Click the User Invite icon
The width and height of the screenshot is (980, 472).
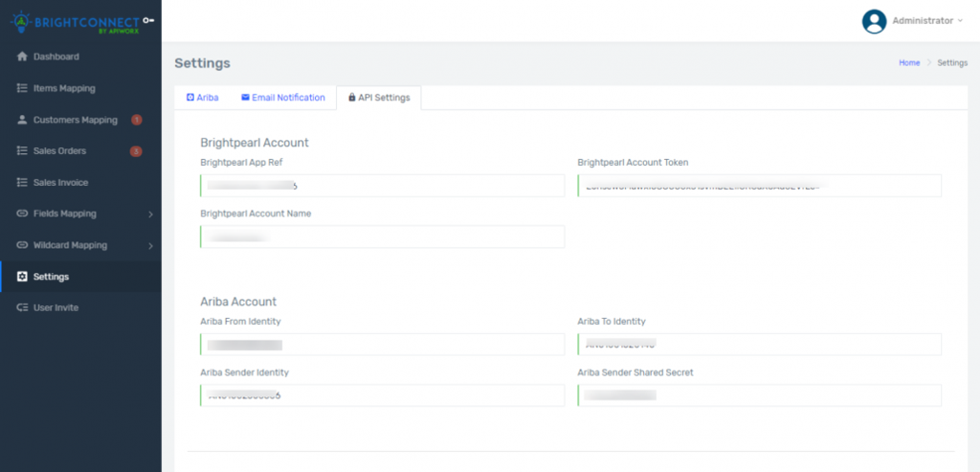23,307
